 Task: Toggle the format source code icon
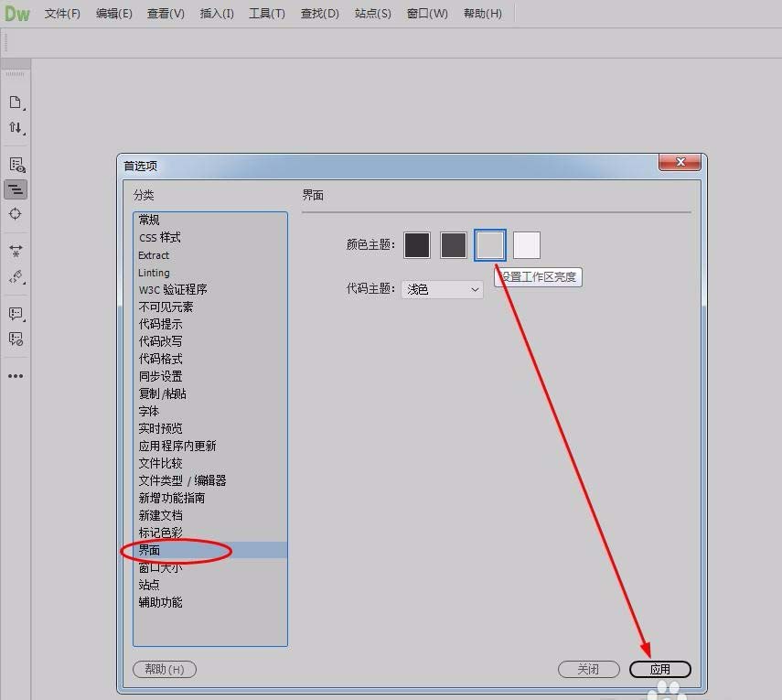pyautogui.click(x=16, y=189)
